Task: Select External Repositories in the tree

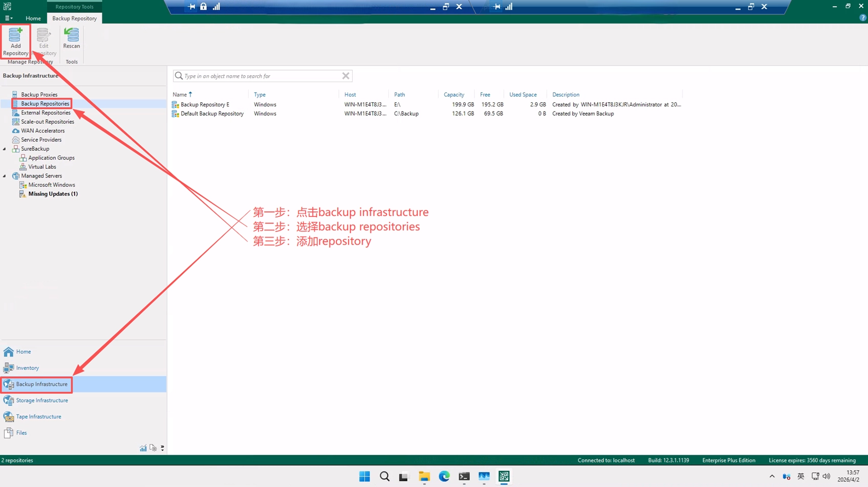Action: coord(46,113)
